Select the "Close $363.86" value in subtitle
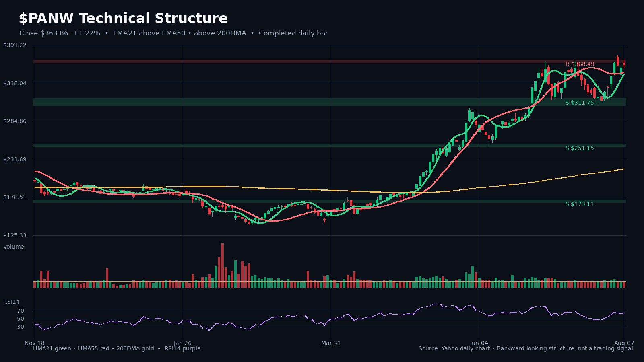 44,33
